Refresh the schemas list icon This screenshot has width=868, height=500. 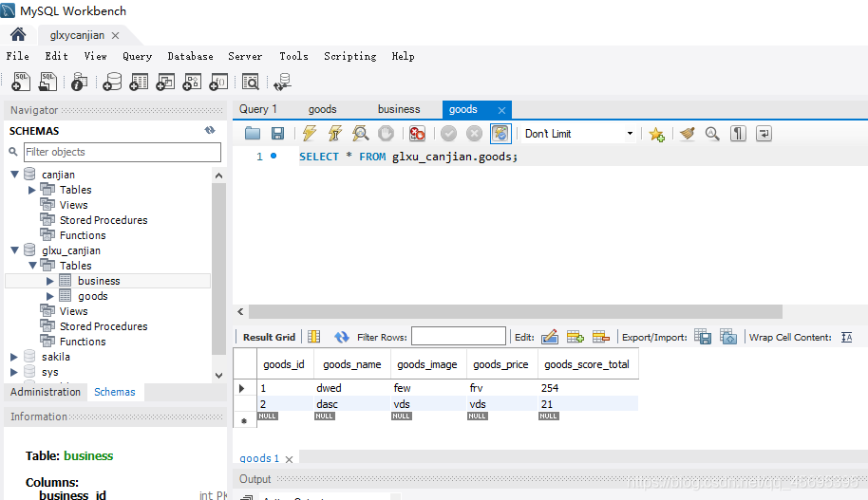click(x=210, y=131)
